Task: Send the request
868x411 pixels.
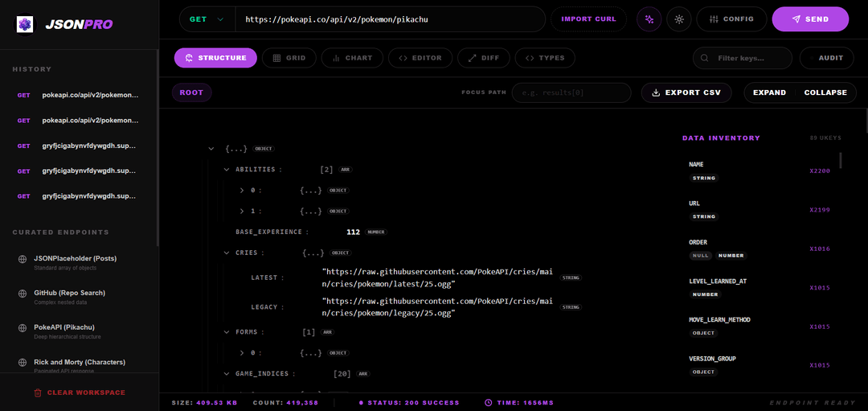Action: click(810, 18)
